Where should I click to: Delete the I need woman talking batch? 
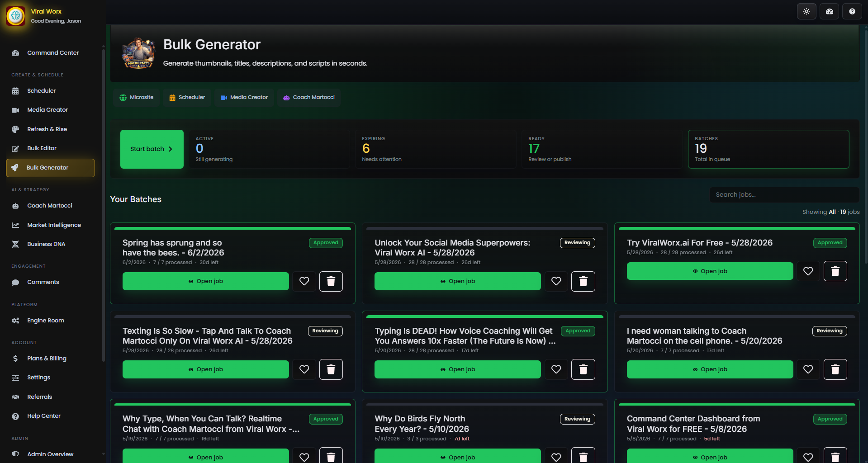click(835, 369)
